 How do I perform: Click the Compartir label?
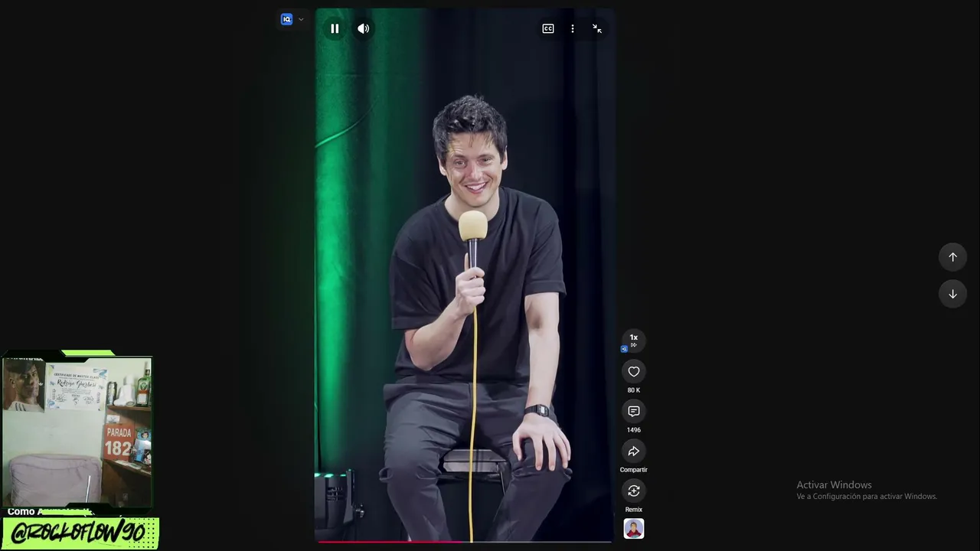[x=634, y=470]
